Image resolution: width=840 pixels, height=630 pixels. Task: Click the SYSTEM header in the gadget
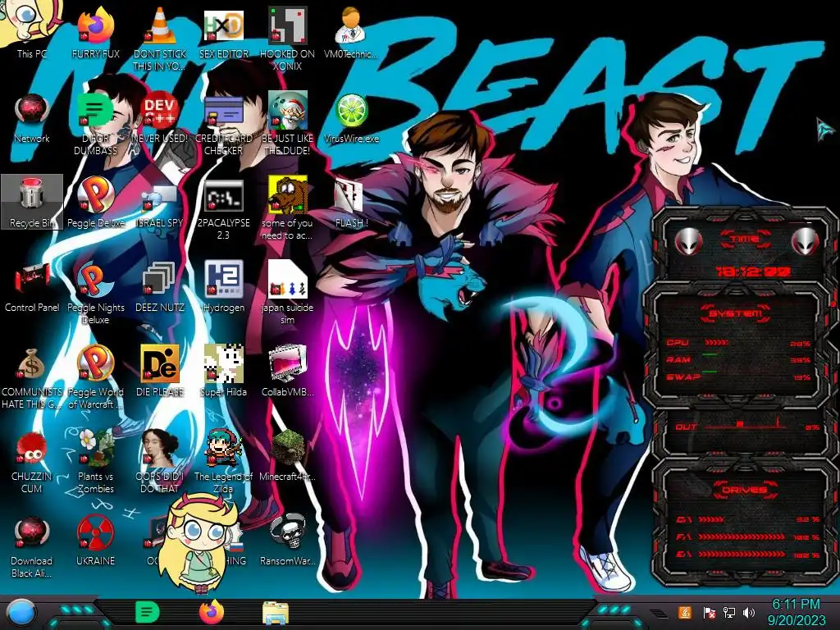coord(736,313)
